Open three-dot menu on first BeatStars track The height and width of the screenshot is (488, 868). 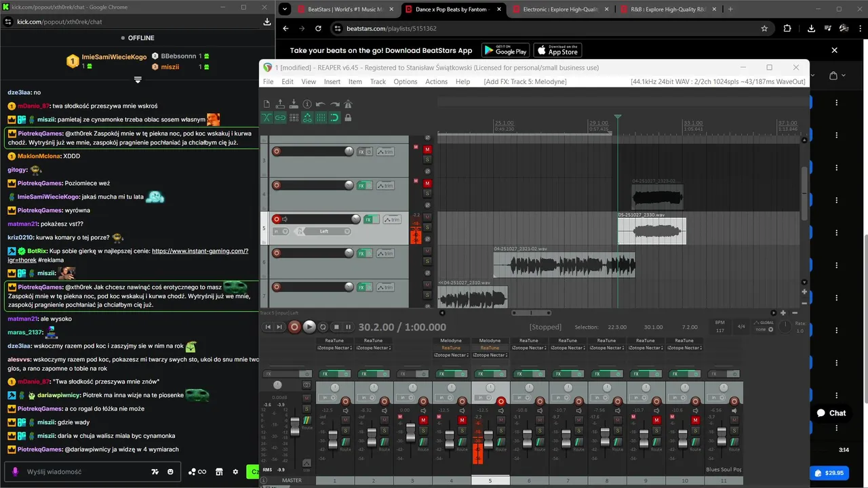836,103
